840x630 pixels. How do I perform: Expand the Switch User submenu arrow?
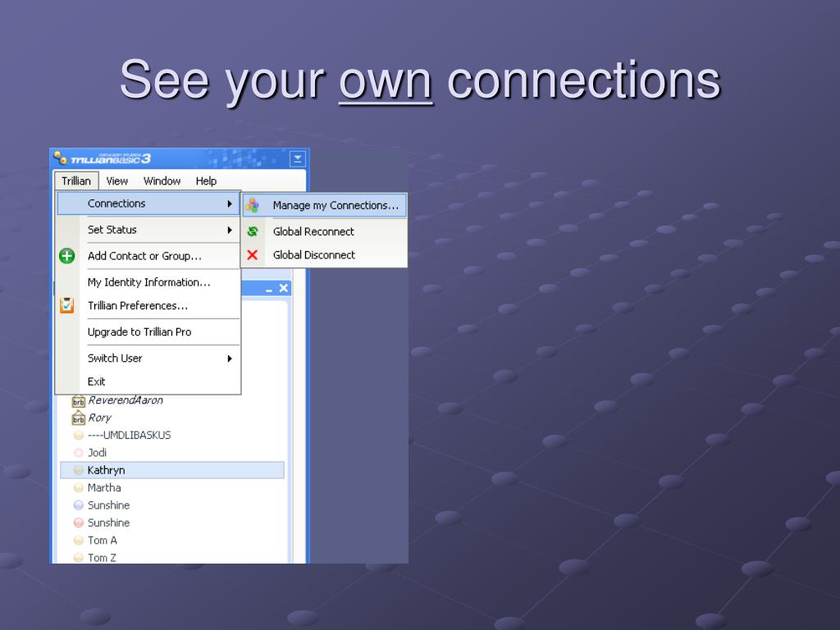click(x=230, y=358)
